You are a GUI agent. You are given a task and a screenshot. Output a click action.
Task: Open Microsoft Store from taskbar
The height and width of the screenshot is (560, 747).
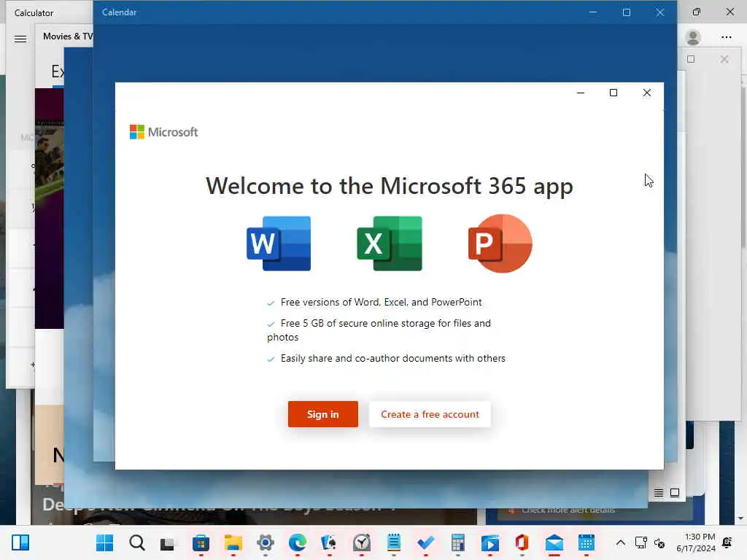coord(201,542)
